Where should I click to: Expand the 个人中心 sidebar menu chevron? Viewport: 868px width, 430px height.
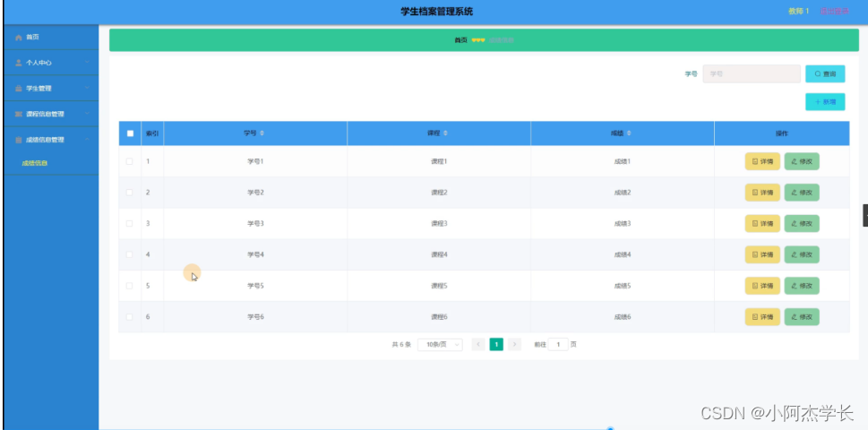[x=87, y=63]
